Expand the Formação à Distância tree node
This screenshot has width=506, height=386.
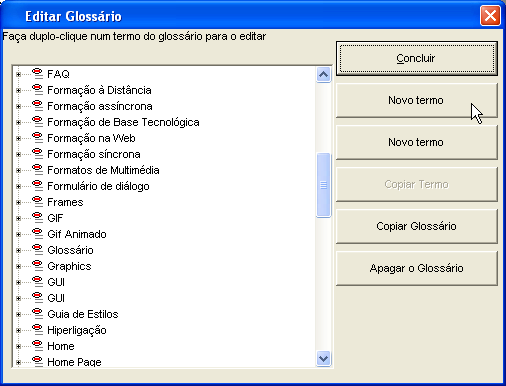click(18, 90)
